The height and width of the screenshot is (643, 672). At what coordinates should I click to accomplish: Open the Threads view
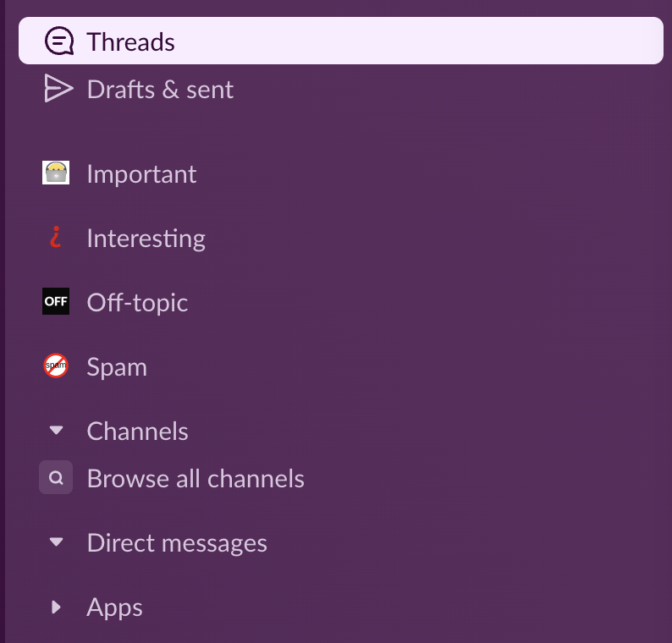(341, 41)
